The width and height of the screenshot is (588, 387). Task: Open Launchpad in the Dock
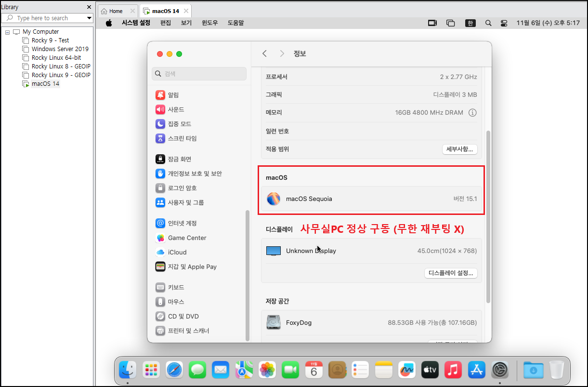click(x=151, y=370)
